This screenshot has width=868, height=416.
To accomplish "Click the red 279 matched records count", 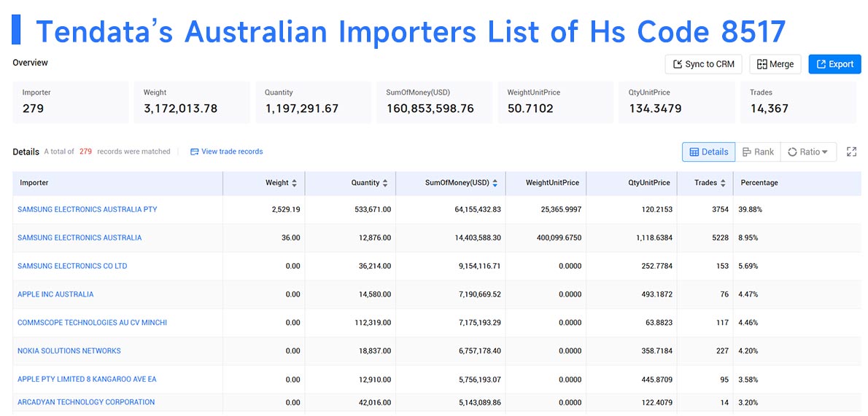I will coord(85,152).
